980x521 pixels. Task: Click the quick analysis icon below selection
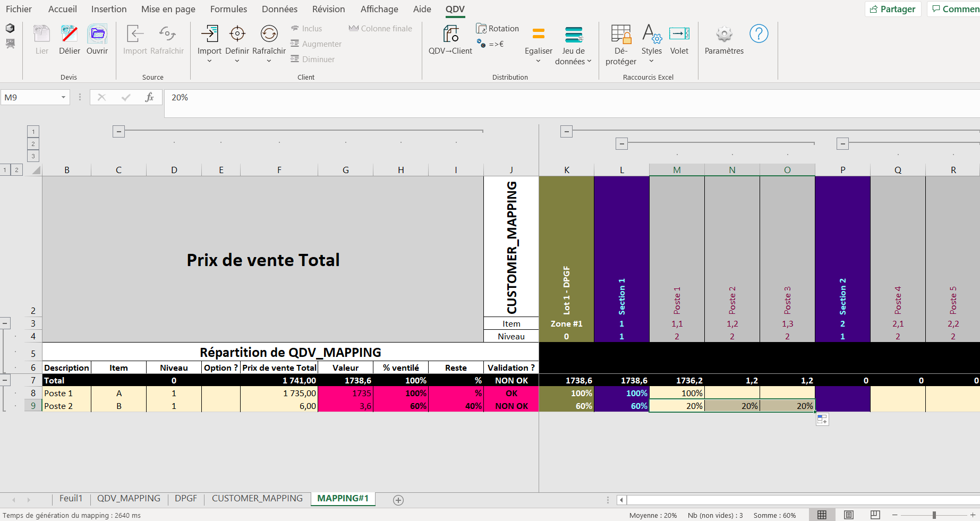point(822,420)
